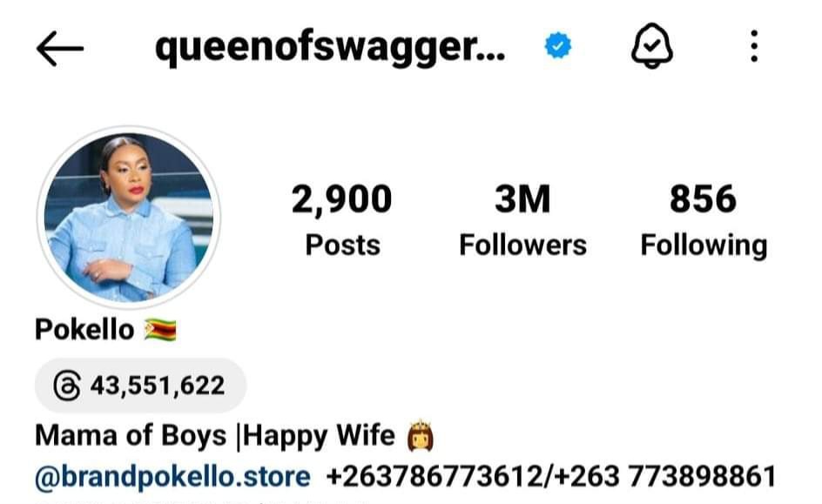Click the Threads logo icon
Viewport: 822px width, 504px height.
tap(67, 386)
